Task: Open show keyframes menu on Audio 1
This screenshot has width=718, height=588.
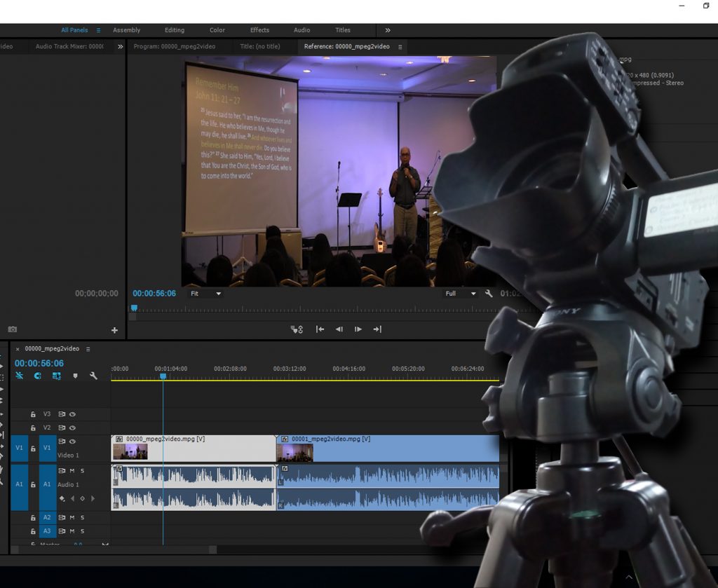Action: (x=62, y=498)
